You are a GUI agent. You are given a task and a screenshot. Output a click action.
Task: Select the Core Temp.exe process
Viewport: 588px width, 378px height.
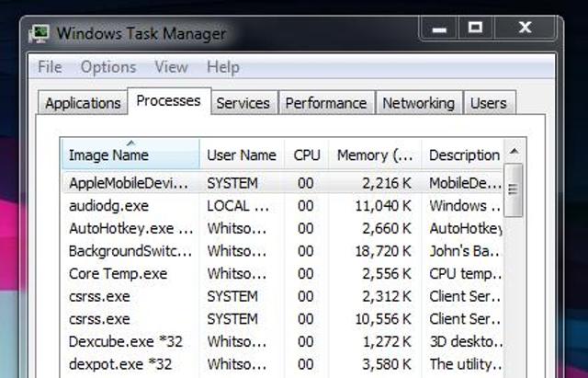(284, 274)
